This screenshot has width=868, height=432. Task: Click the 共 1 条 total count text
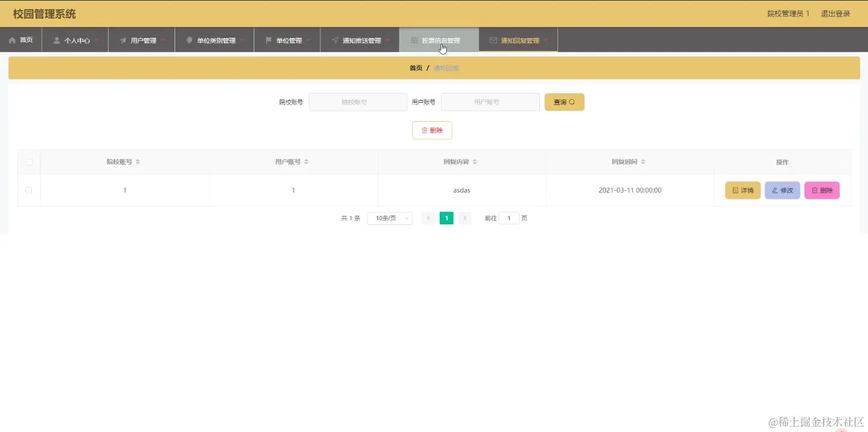350,218
